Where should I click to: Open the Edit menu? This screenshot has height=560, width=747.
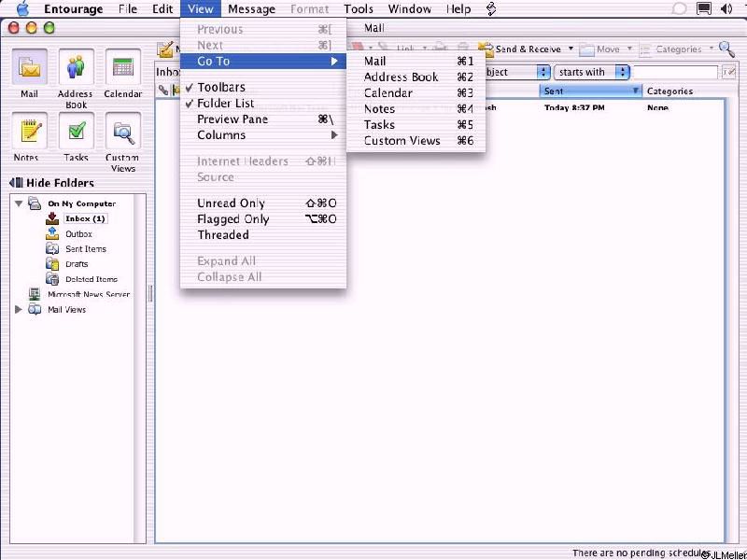click(162, 8)
